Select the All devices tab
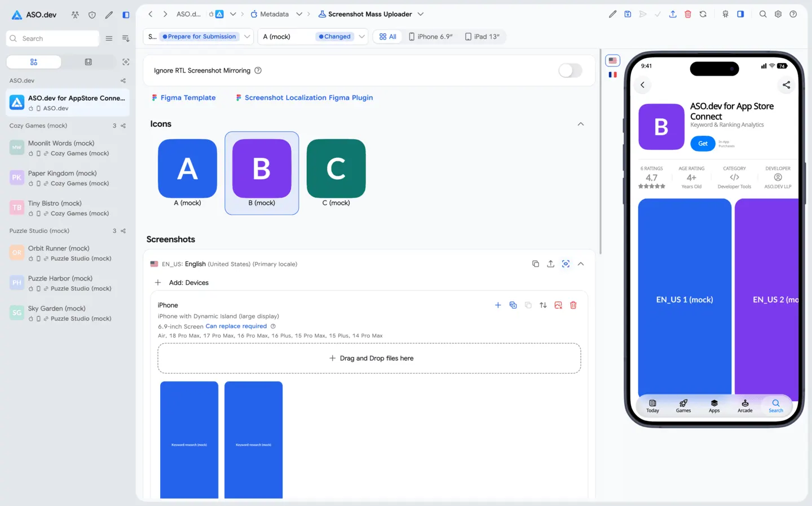Viewport: 812px width, 506px height. tap(388, 37)
